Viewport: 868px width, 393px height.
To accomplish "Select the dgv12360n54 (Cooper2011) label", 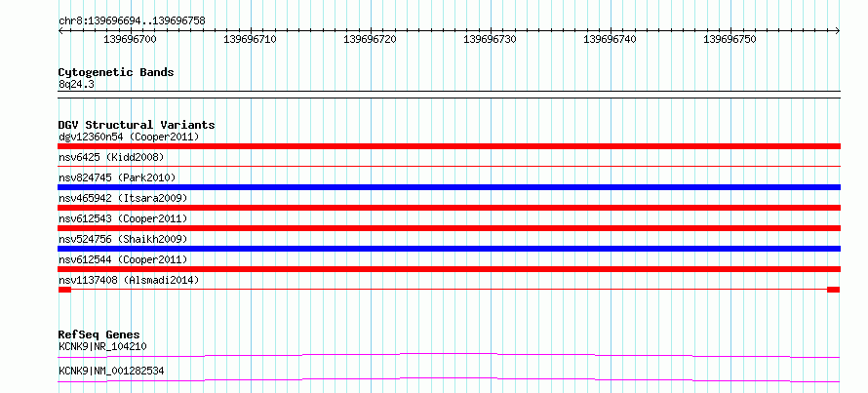I will click(x=129, y=137).
